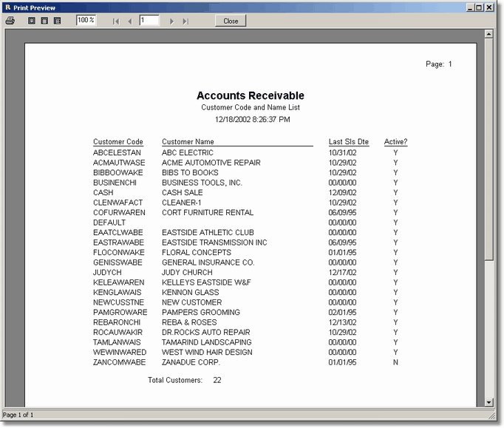Jump to the last page

click(185, 21)
